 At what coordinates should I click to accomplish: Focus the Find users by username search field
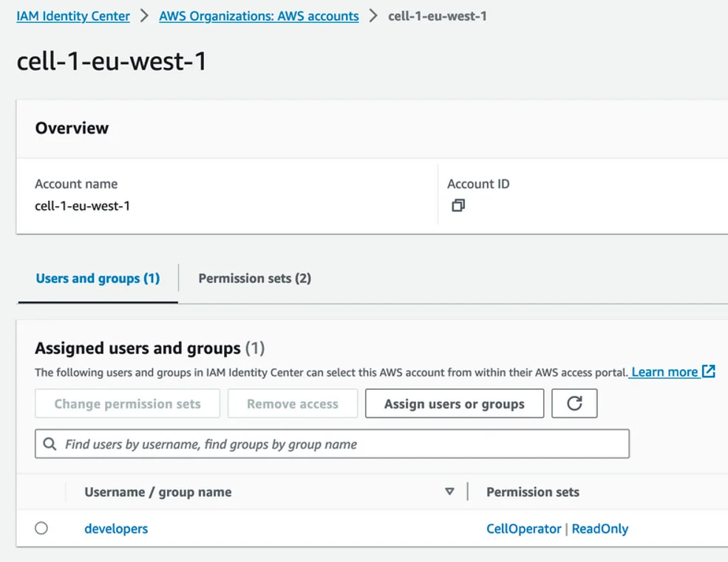[x=340, y=445]
